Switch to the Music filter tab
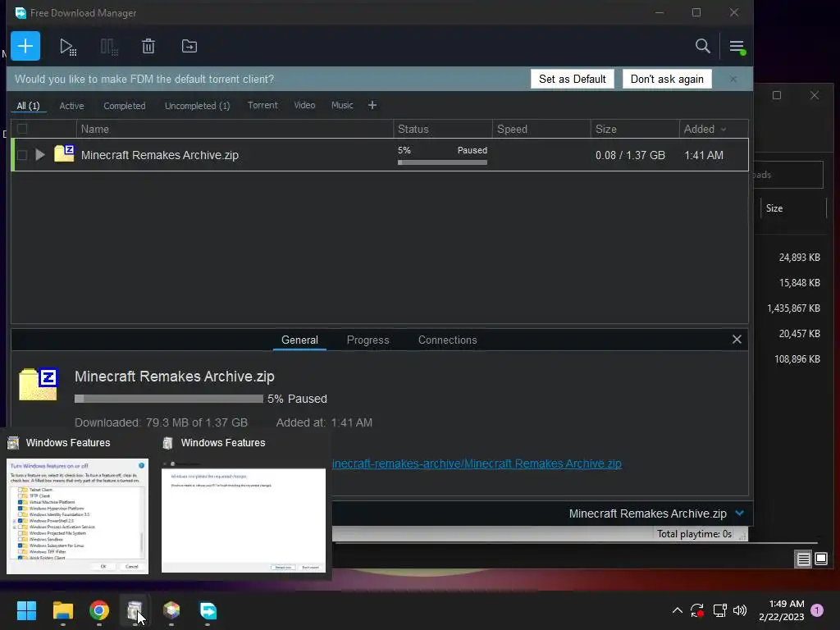 [x=342, y=105]
